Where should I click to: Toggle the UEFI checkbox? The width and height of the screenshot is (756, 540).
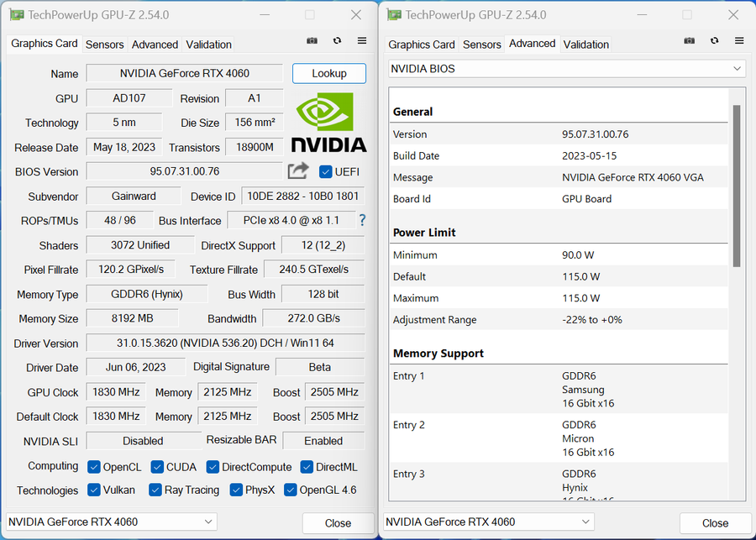(x=325, y=171)
